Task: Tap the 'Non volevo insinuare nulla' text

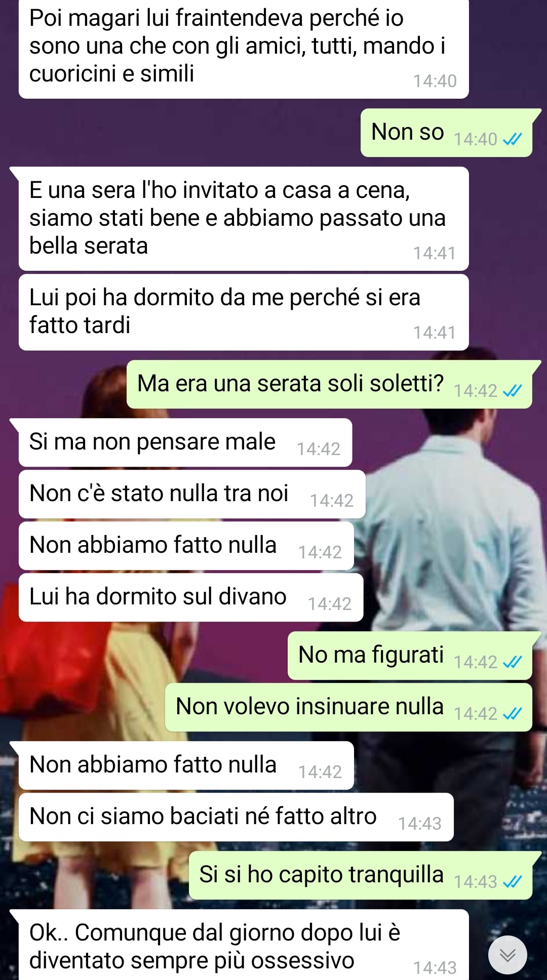Action: (309, 707)
